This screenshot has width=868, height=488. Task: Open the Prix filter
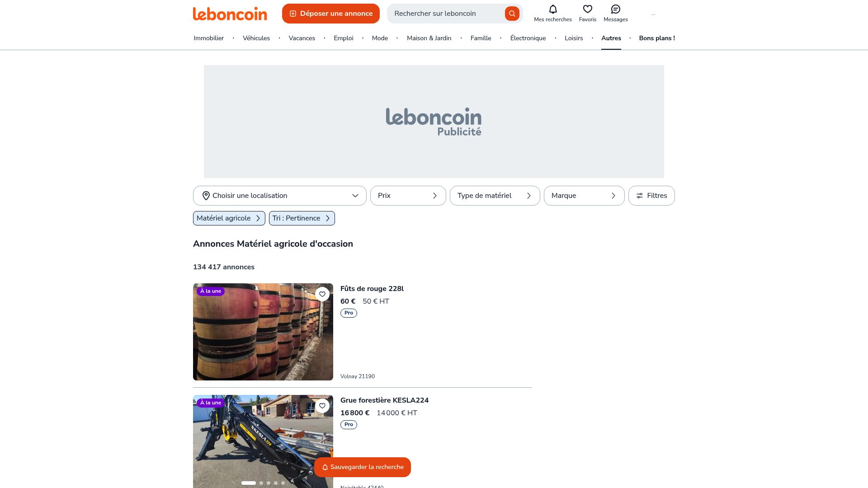(x=408, y=196)
